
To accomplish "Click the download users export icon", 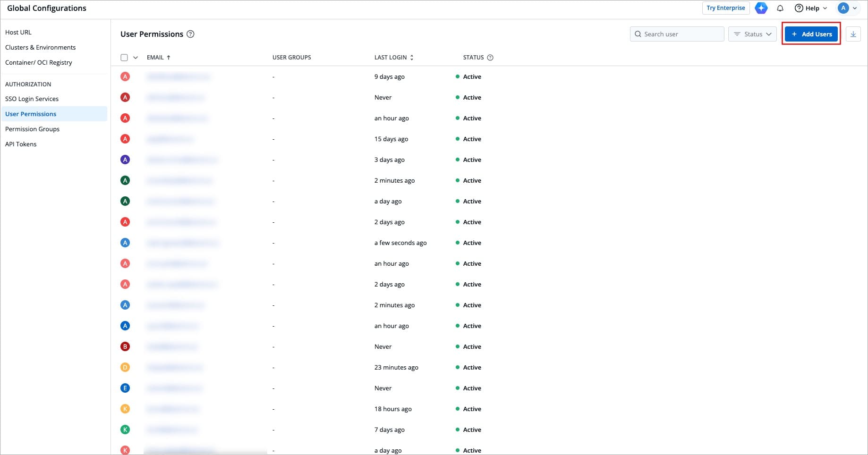I will click(853, 34).
